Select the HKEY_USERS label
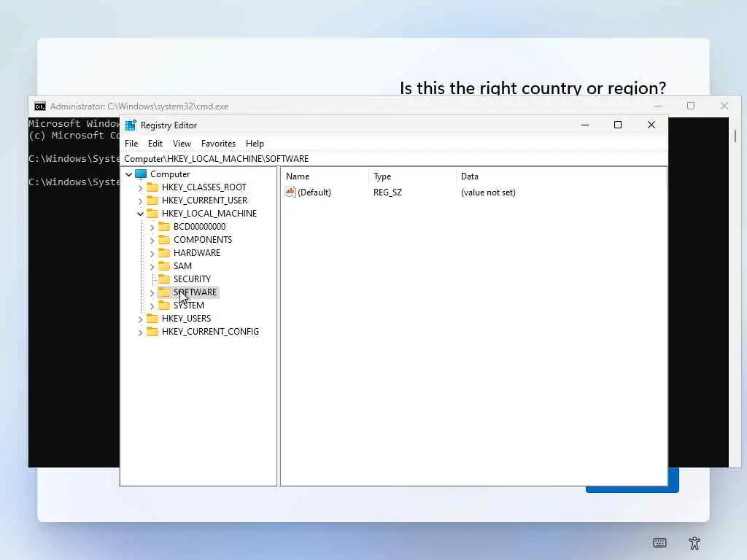 (186, 319)
